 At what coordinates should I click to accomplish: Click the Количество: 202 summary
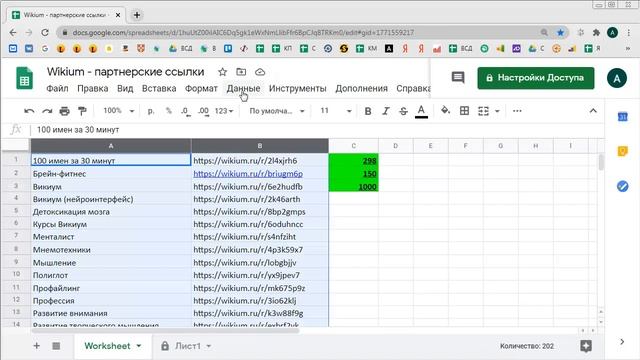(x=527, y=346)
